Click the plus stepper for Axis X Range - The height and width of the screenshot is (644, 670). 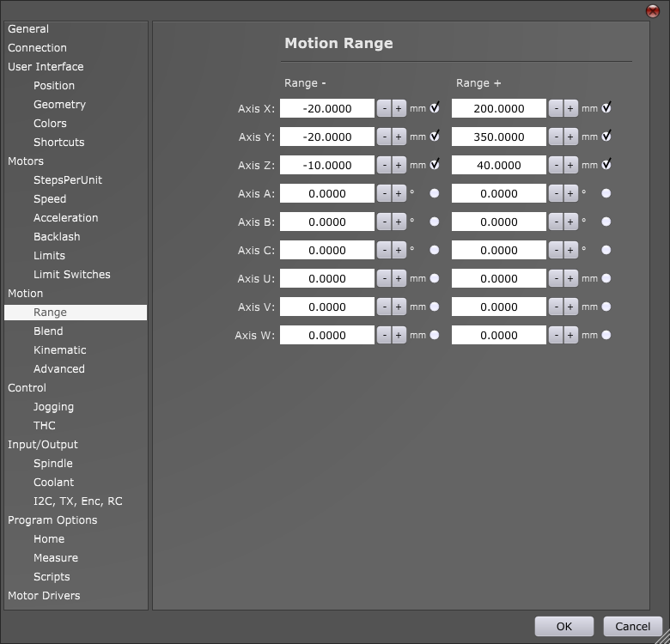399,108
